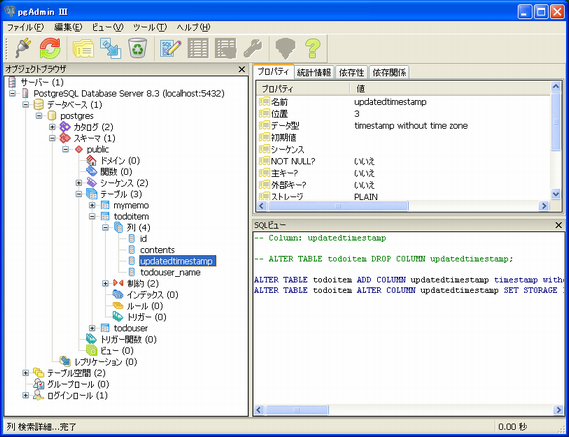Drop object using recycle bin icon
The width and height of the screenshot is (569, 437).
tap(138, 48)
